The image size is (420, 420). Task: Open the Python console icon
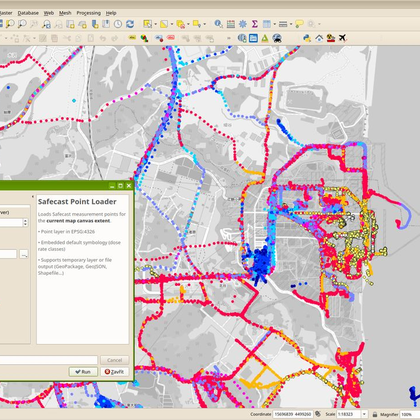point(307,38)
